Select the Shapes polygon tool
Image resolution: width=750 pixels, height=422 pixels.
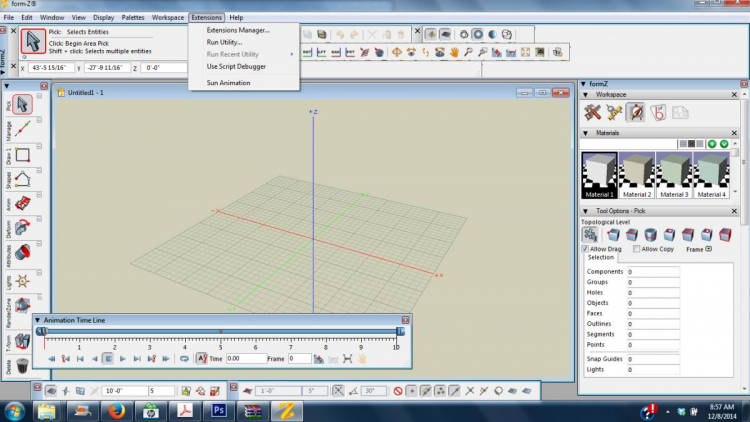pos(22,179)
